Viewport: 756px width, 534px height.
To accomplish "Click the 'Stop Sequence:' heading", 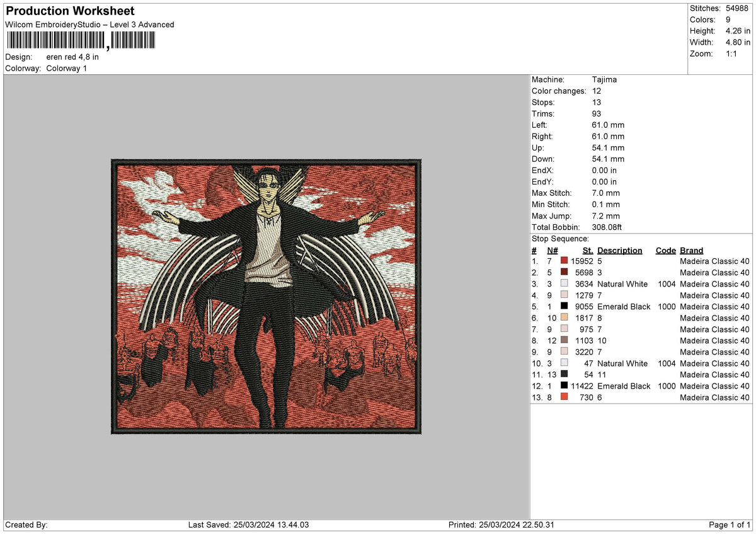I will pyautogui.click(x=561, y=239).
